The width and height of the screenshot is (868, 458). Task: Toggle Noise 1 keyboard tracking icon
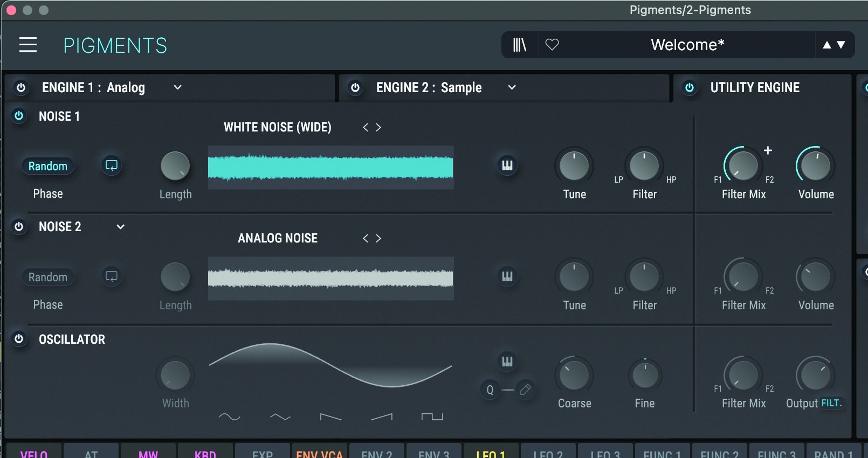(507, 165)
